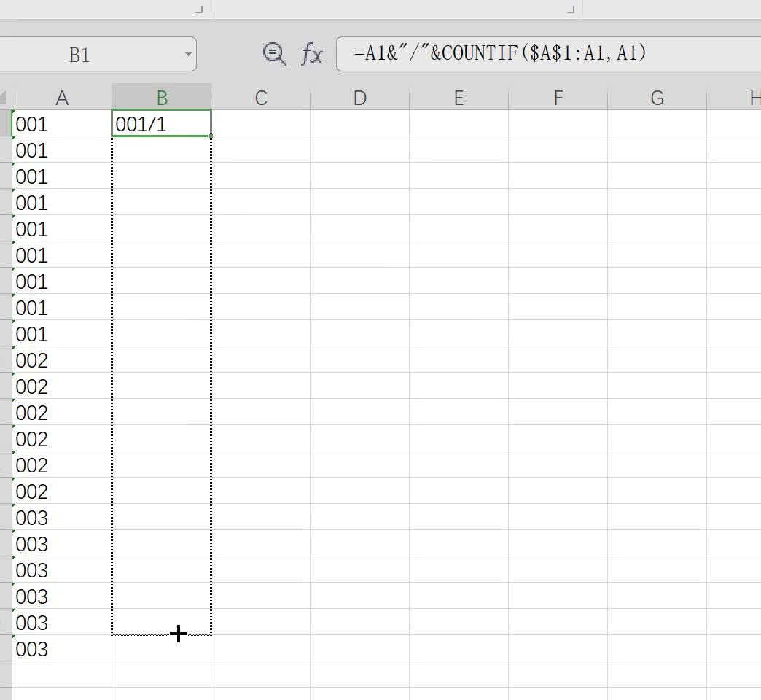761x700 pixels.
Task: Select the first 002 cell in column A
Action: 62,359
